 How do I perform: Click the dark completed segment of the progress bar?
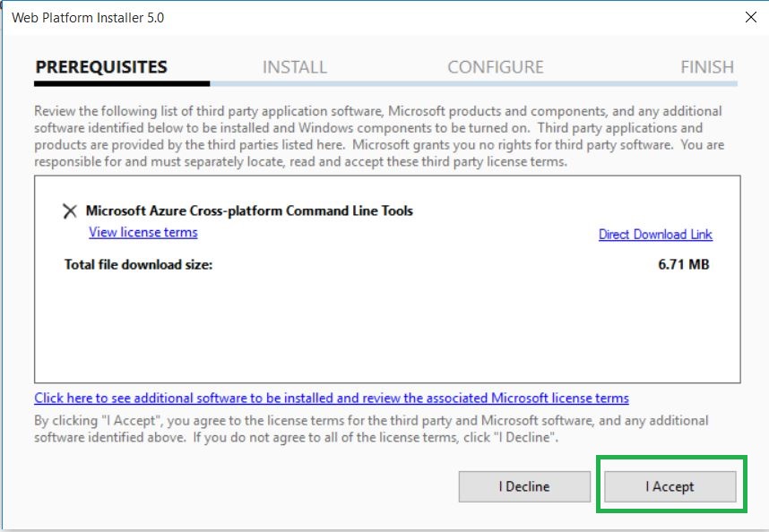click(122, 83)
